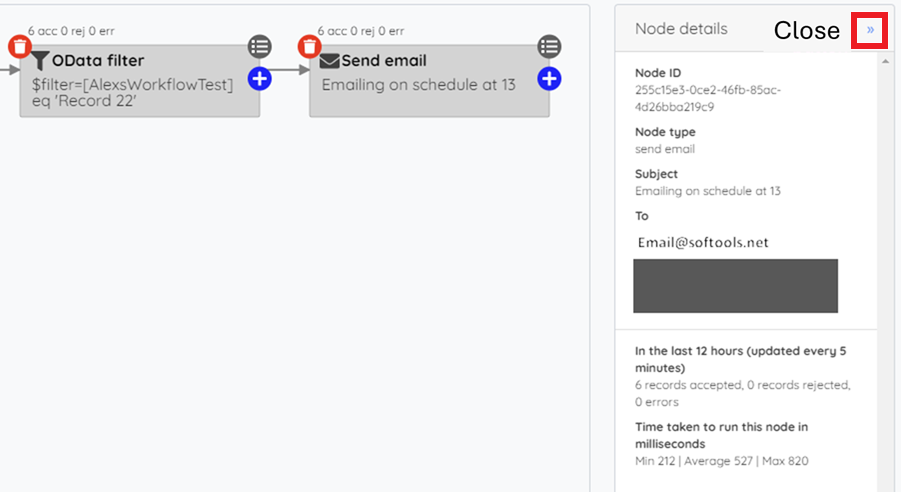
Task: Select the Send email node title
Action: pos(384,60)
